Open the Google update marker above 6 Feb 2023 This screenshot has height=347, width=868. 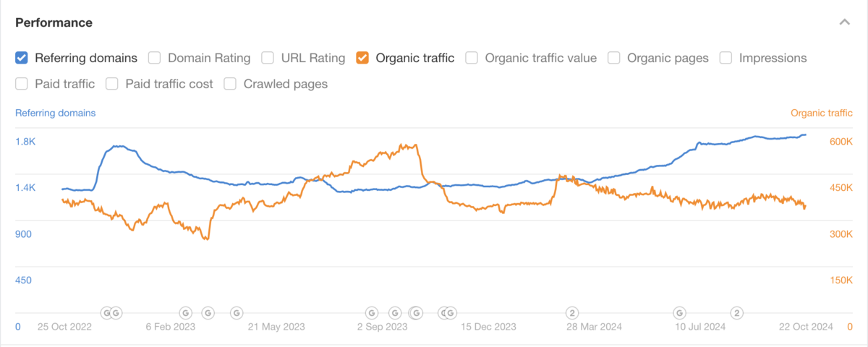point(185,313)
